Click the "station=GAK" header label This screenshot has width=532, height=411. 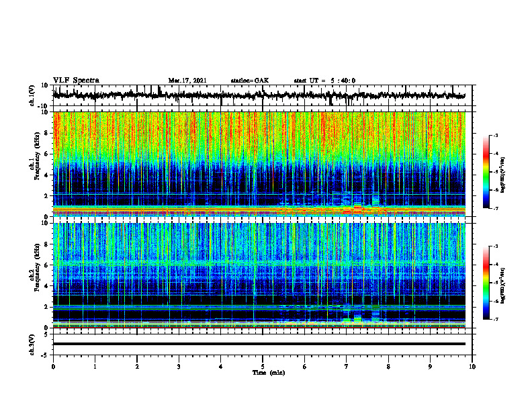pos(250,81)
